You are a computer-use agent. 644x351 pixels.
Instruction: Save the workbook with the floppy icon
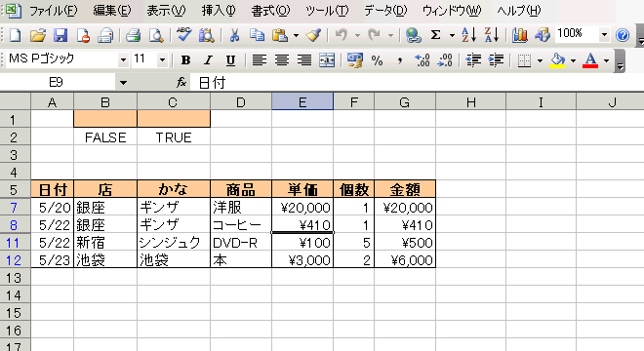point(60,35)
